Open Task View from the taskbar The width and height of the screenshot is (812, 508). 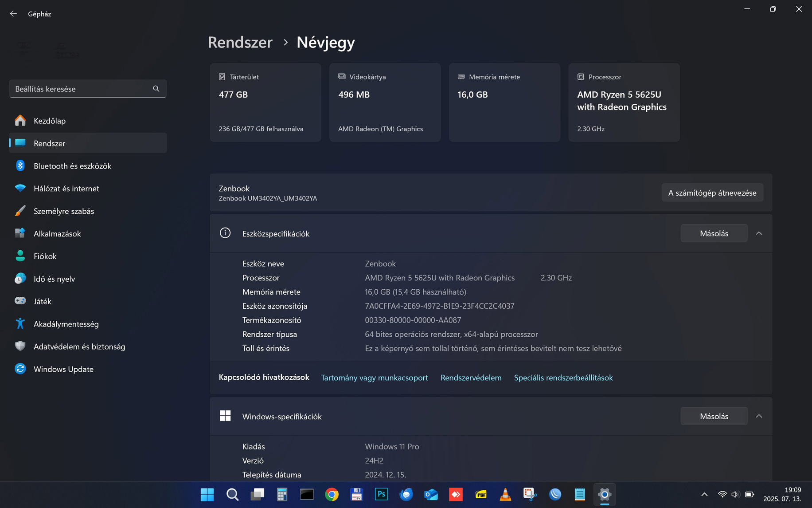pyautogui.click(x=257, y=494)
